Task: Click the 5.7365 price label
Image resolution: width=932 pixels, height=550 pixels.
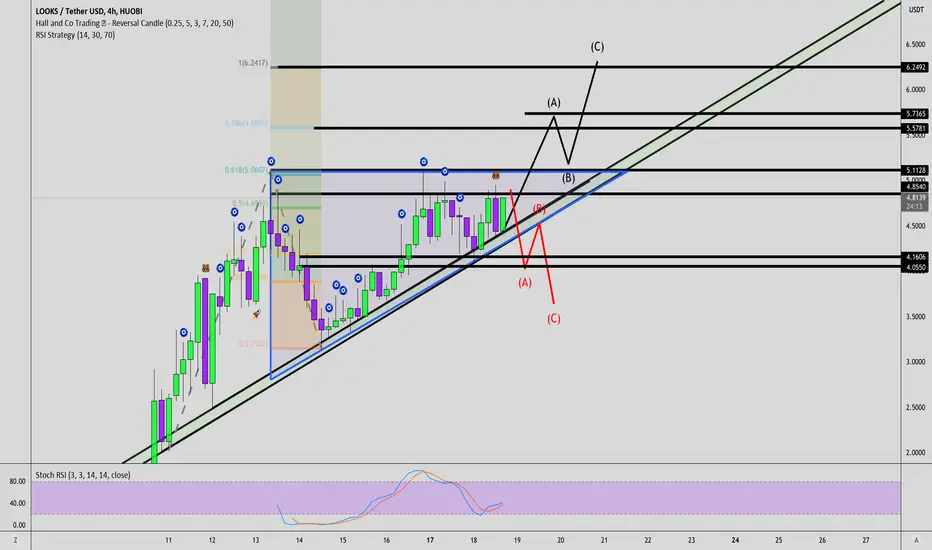Action: coord(915,114)
